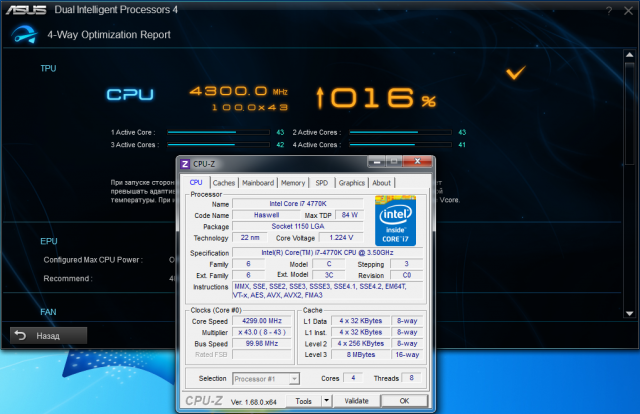640x414 pixels.
Task: Click the Instructions list field
Action: point(327,291)
